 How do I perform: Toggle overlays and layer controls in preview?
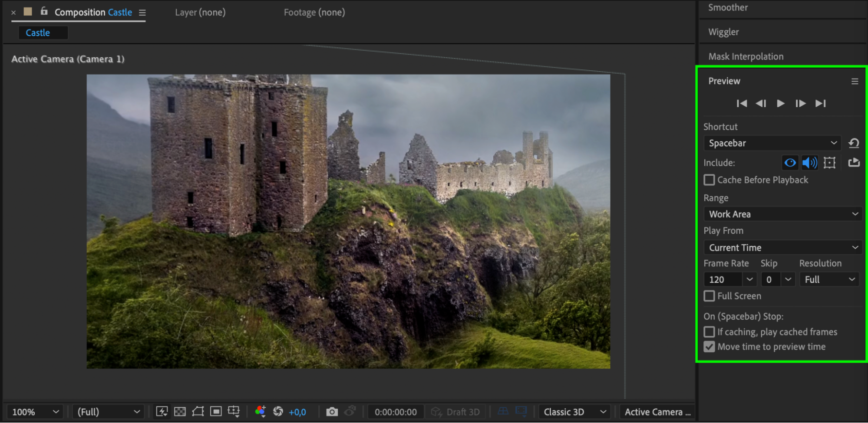(x=829, y=163)
